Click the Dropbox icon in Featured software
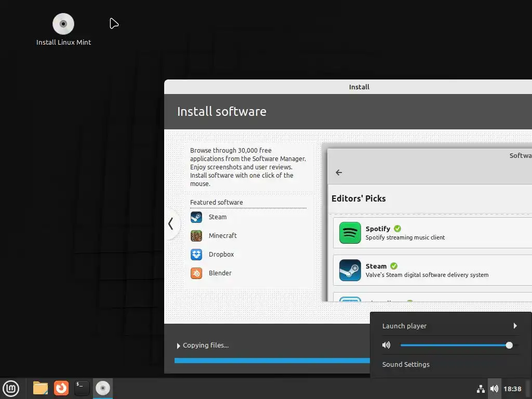This screenshot has width=532, height=399. pos(196,255)
